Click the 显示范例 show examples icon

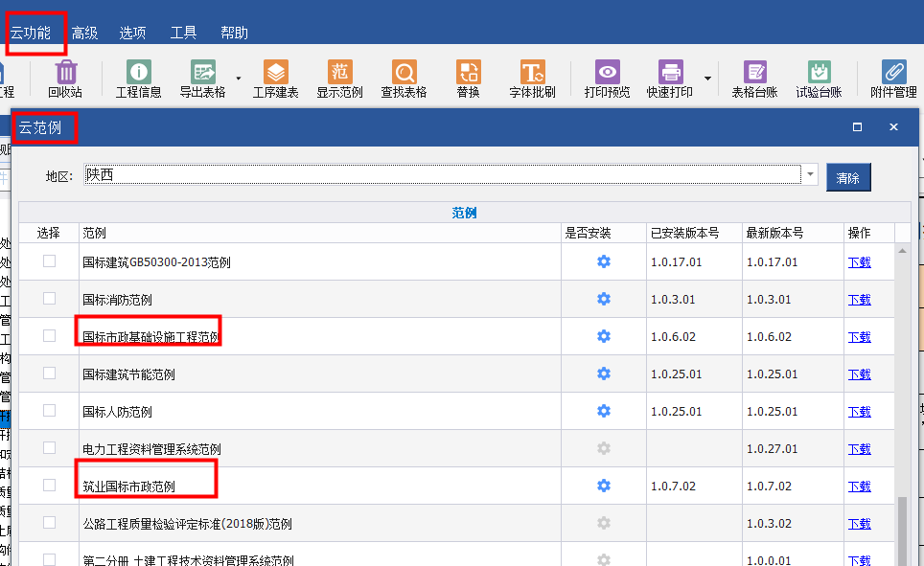coord(339,73)
